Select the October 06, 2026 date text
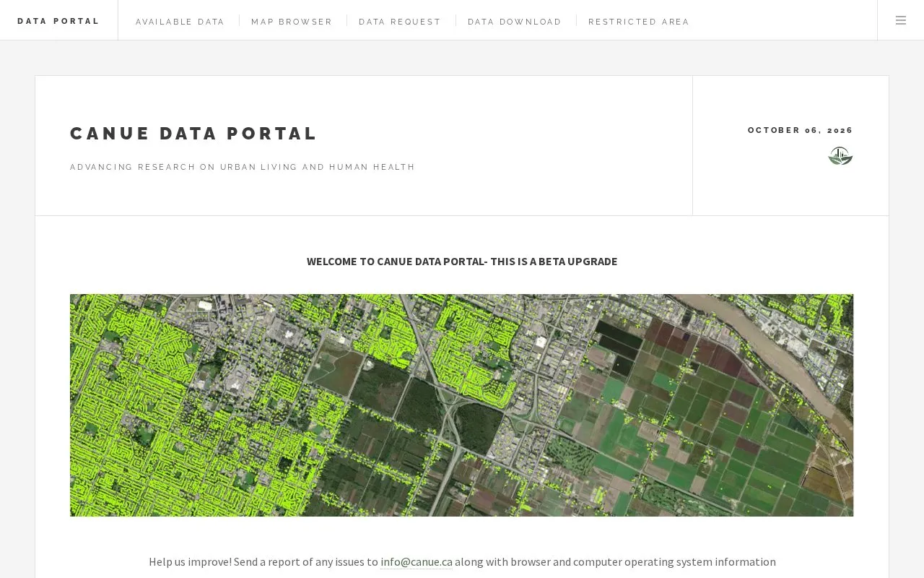Screen dimensions: 924x578 (x=801, y=130)
